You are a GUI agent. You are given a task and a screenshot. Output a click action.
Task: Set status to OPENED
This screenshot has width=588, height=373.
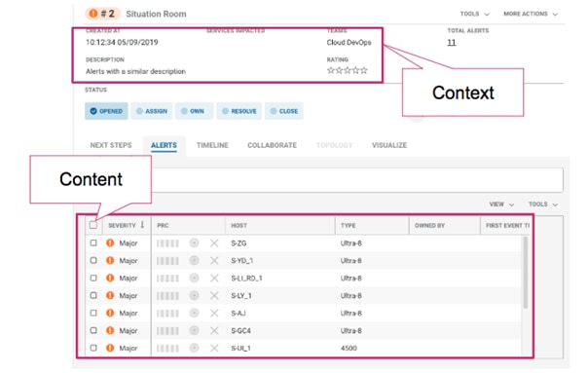point(106,111)
